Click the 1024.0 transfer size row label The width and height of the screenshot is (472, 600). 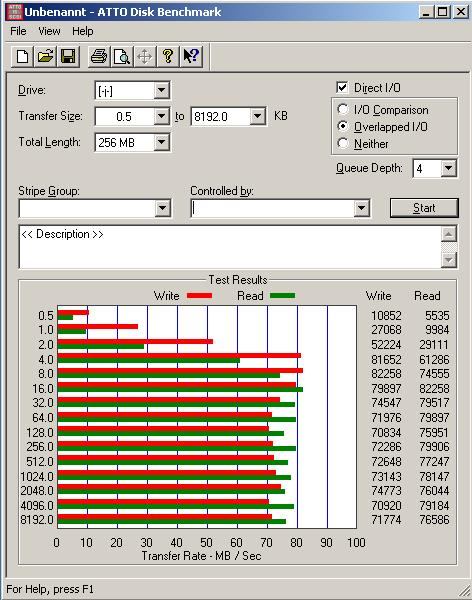click(37, 476)
